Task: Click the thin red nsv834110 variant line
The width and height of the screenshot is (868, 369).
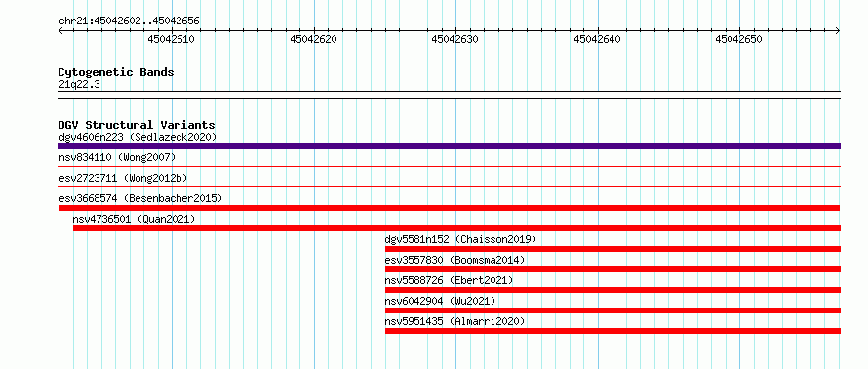Action: pyautogui.click(x=449, y=166)
